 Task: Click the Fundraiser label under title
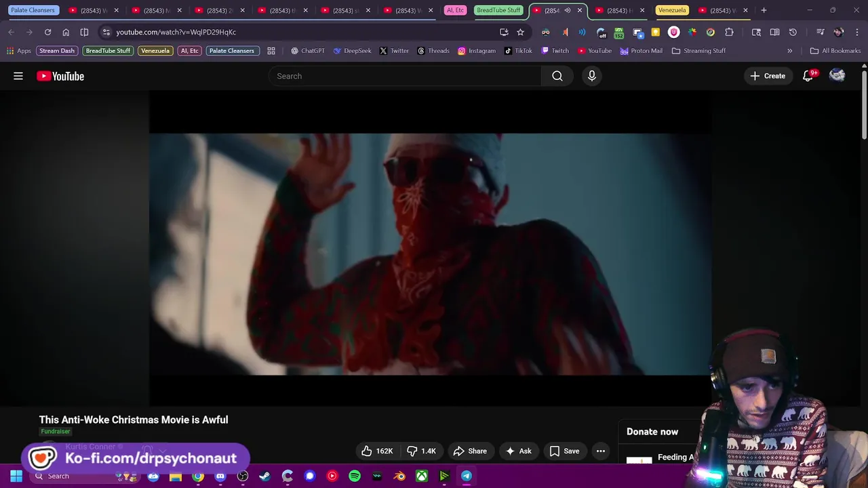[x=56, y=432]
